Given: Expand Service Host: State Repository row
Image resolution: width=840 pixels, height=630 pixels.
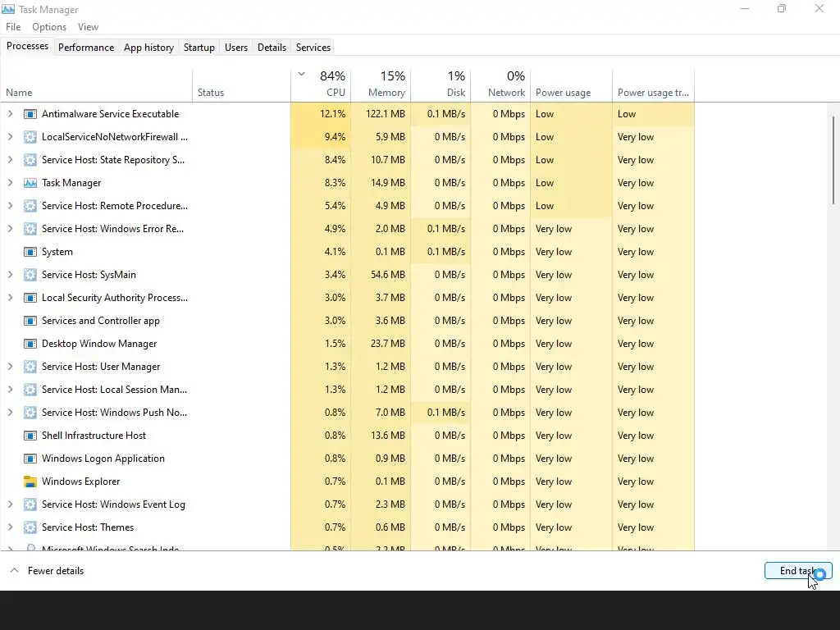Looking at the screenshot, I should click(x=10, y=160).
